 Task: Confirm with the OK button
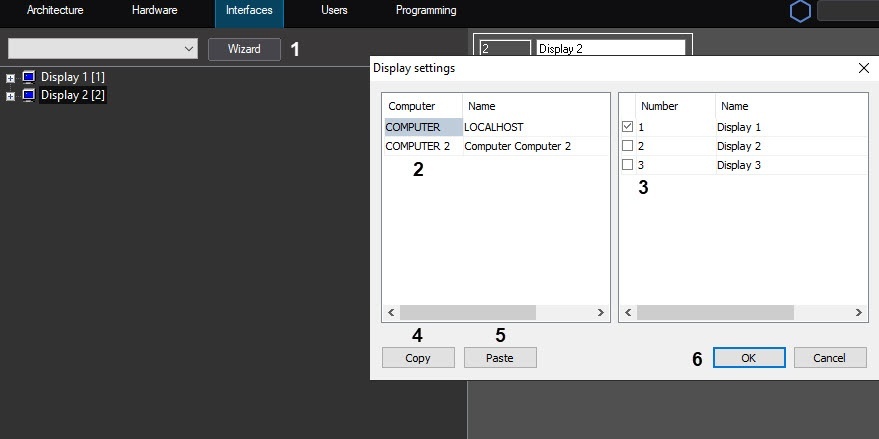pos(749,358)
